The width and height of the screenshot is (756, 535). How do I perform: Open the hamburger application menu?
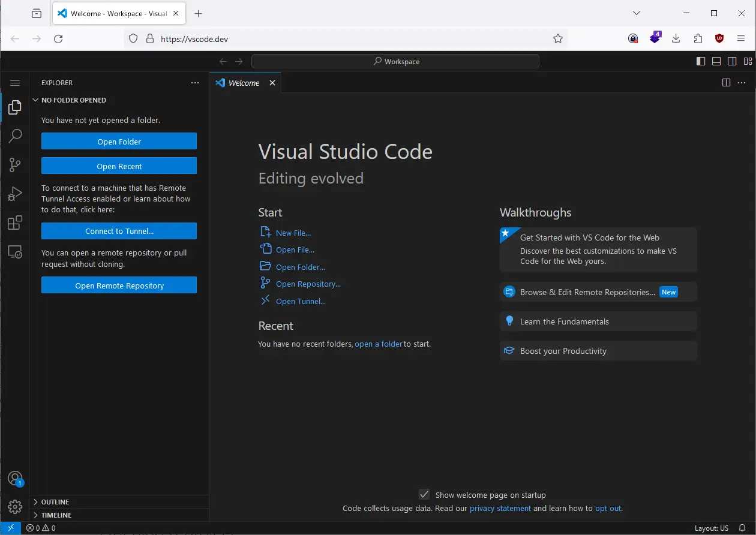point(15,83)
